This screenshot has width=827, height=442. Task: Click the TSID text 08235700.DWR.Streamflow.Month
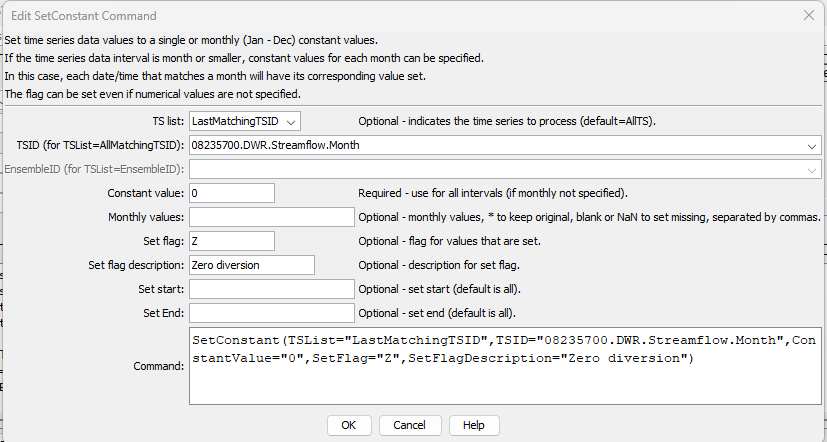275,146
